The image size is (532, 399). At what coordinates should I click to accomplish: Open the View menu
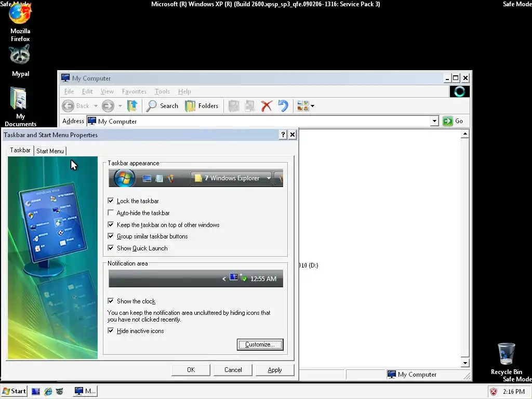pos(107,91)
